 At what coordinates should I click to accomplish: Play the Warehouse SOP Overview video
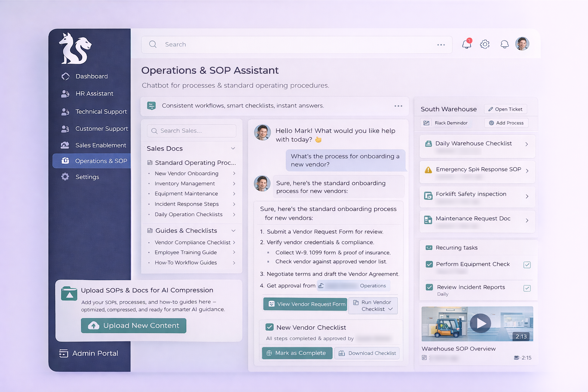480,323
